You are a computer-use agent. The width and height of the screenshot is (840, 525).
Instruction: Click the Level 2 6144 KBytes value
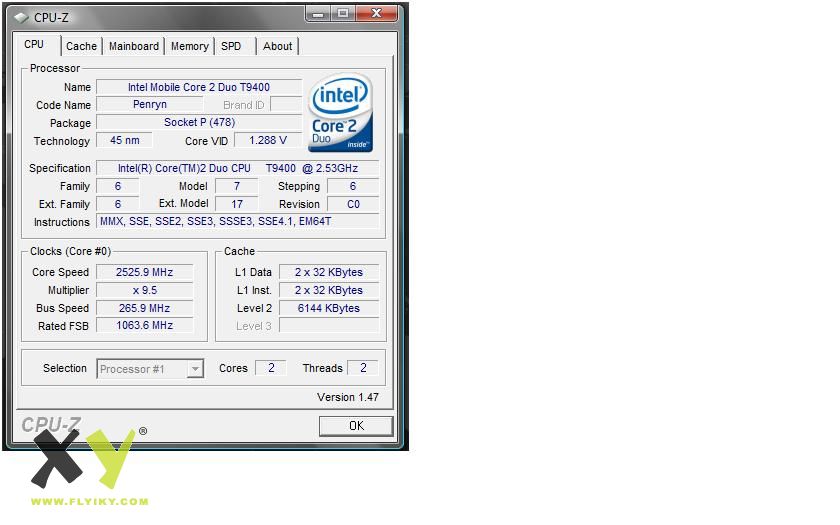coord(329,308)
